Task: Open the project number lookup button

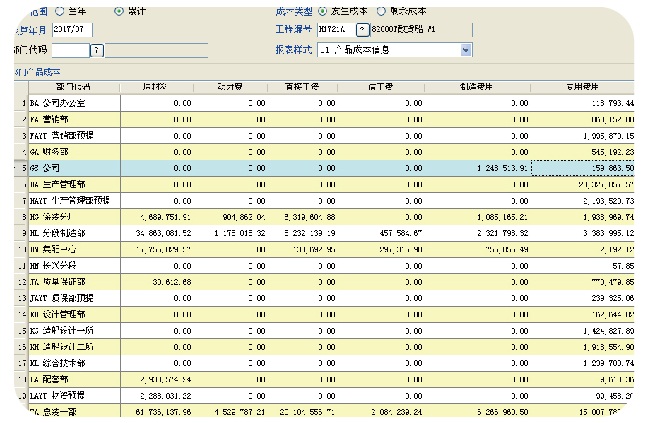Action: click(362, 29)
